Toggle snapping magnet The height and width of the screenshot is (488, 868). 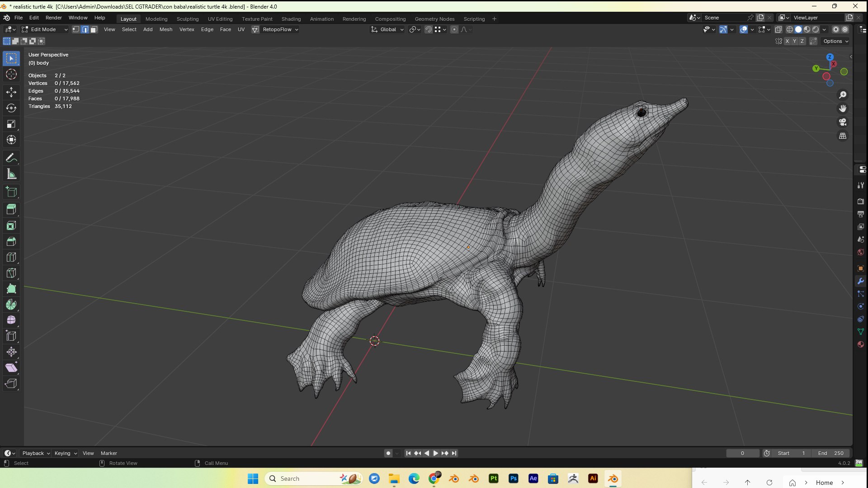(x=428, y=29)
